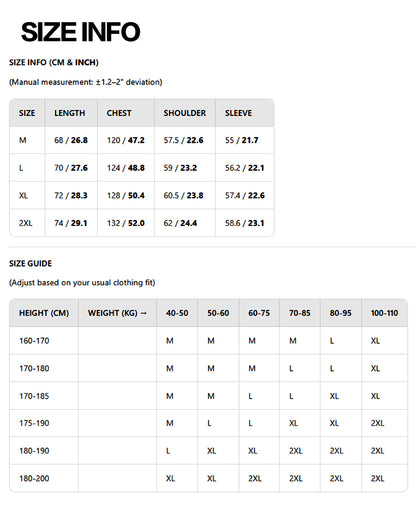Click the SLEEVE column header
Image resolution: width=416 pixels, height=513 pixels.
238,113
